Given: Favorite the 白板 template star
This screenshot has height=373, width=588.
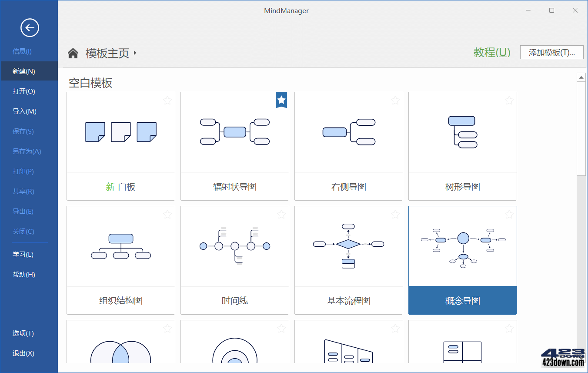Looking at the screenshot, I should [167, 100].
